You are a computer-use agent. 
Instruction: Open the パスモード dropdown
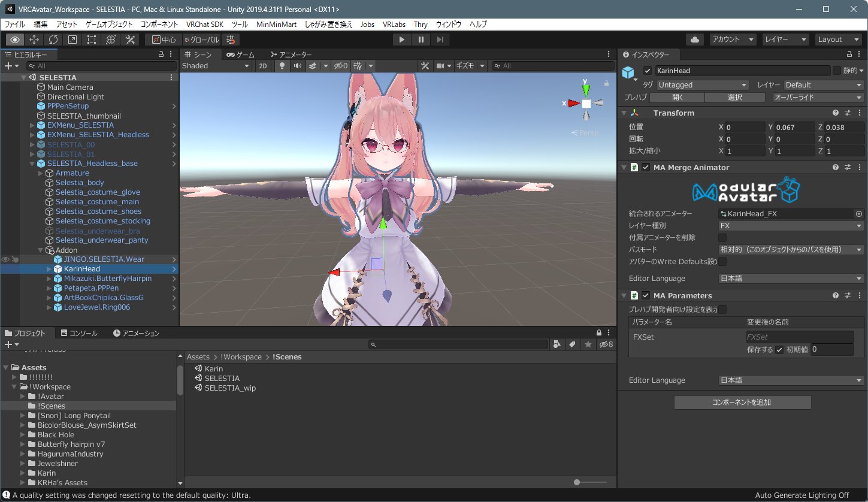(791, 250)
